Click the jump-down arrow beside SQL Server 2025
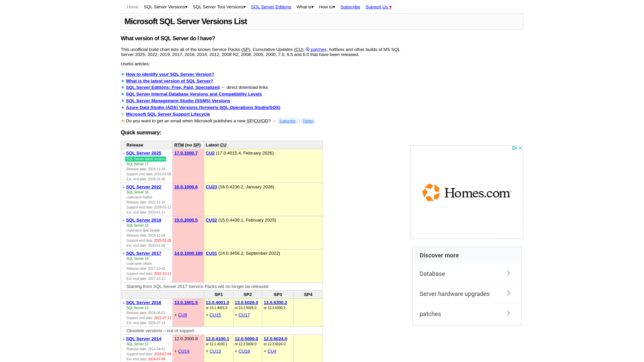 123,153
